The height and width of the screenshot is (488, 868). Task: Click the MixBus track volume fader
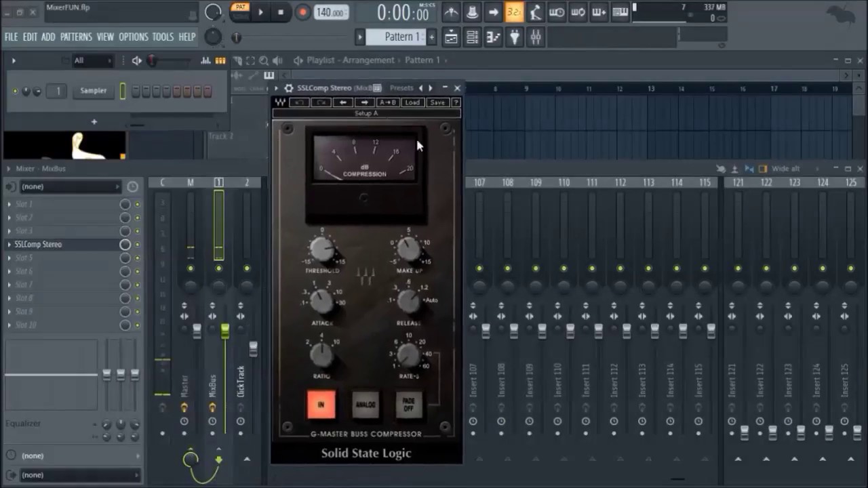pyautogui.click(x=224, y=331)
